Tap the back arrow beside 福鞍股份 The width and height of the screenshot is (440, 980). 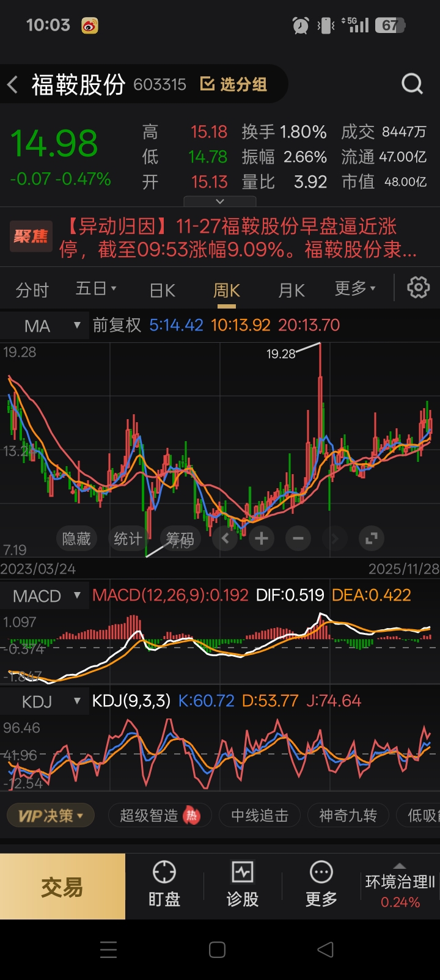pyautogui.click(x=13, y=84)
